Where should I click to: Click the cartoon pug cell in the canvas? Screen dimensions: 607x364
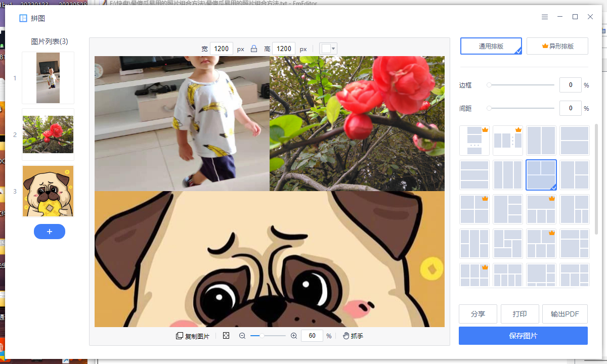(270, 259)
